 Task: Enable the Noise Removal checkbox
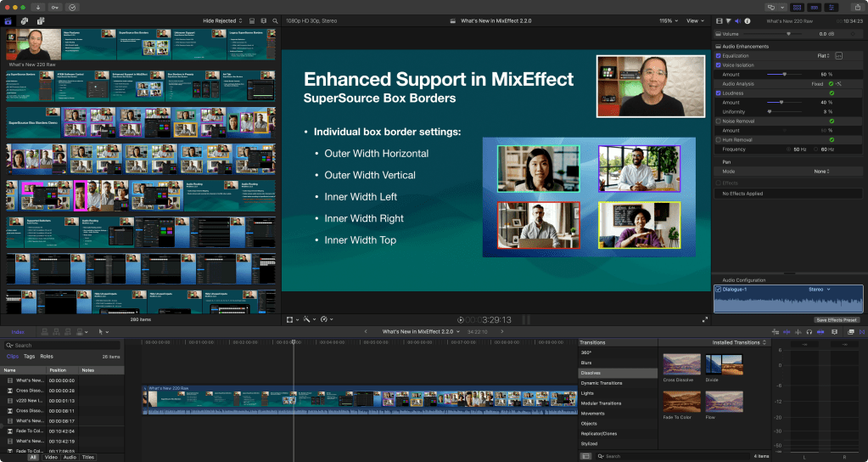tap(719, 121)
